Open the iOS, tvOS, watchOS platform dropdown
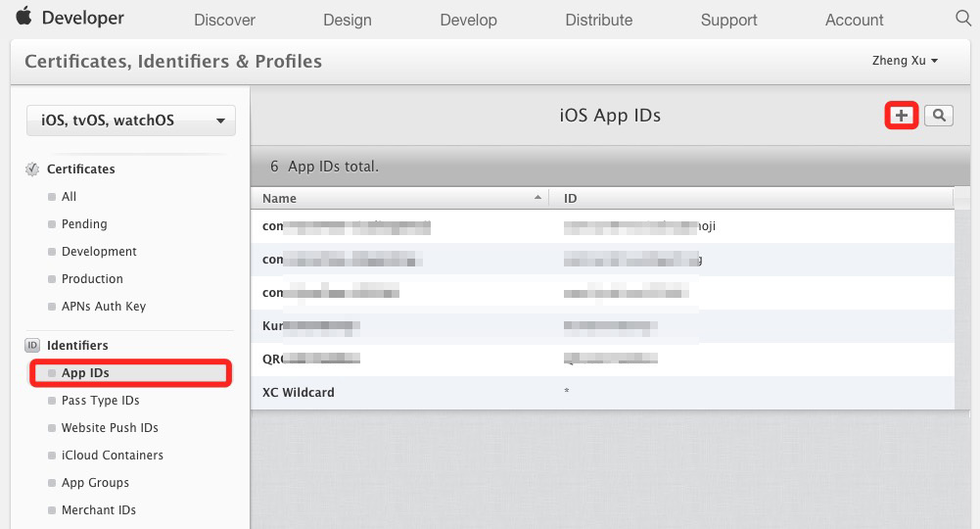This screenshot has height=529, width=980. [x=131, y=120]
